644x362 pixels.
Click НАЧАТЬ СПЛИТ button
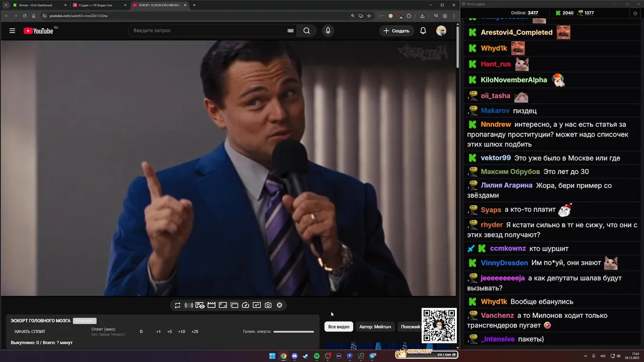tap(30, 332)
